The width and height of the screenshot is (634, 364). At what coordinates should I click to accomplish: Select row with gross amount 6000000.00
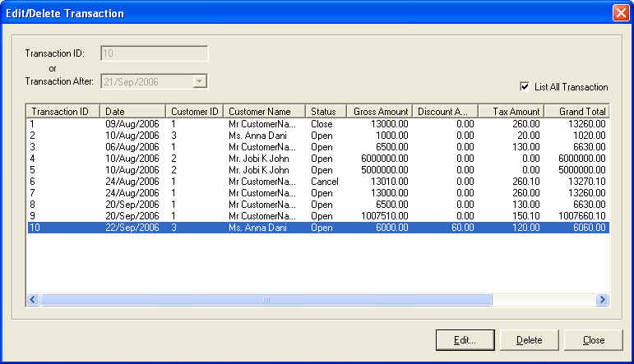(x=318, y=159)
